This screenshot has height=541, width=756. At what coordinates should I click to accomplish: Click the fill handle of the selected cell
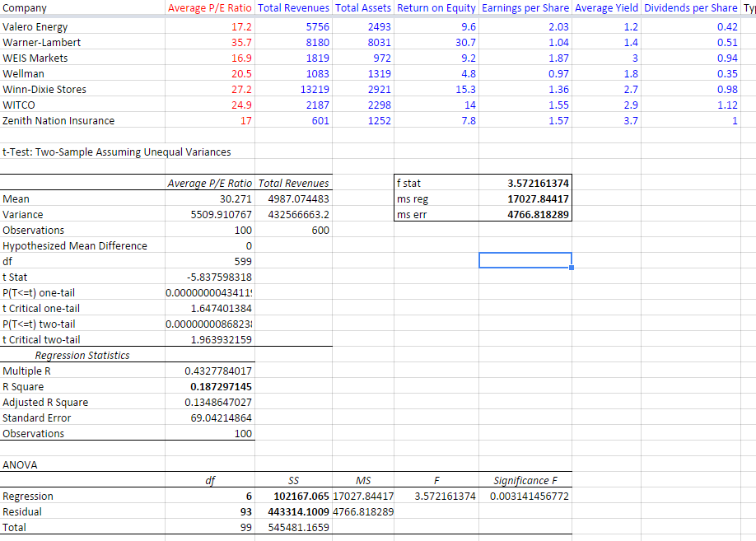pyautogui.click(x=572, y=268)
